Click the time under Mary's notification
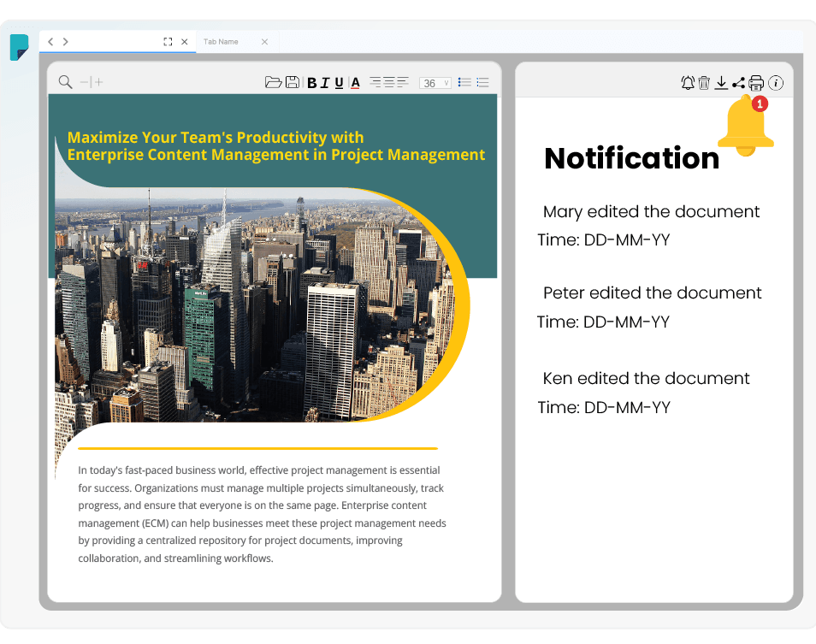This screenshot has height=644, width=816. (604, 239)
